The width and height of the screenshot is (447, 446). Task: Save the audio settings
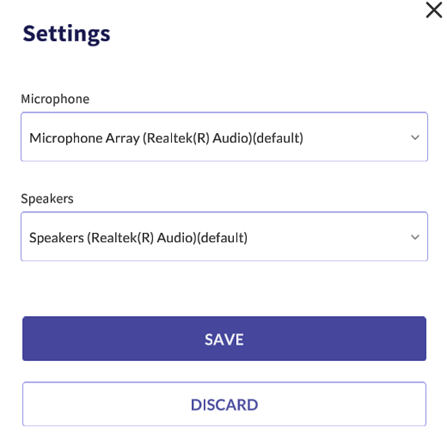pyautogui.click(x=224, y=339)
